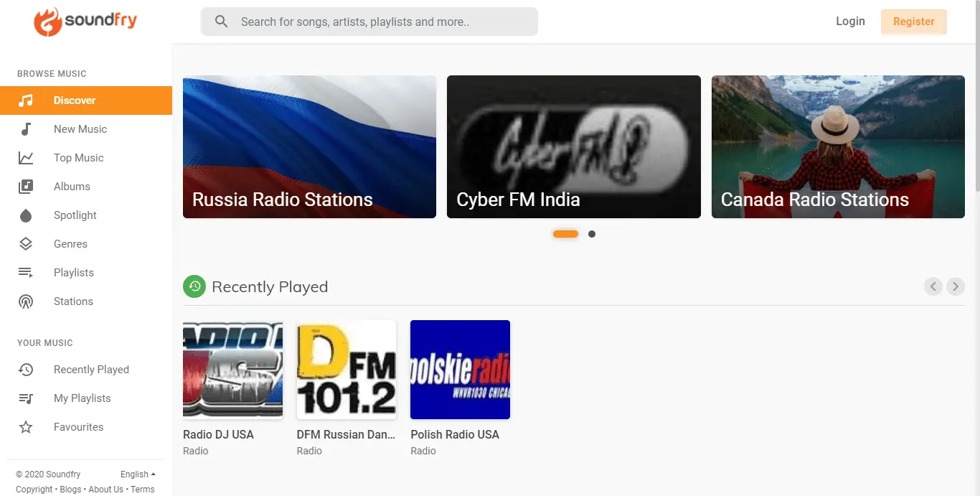The image size is (980, 496).
Task: Click the Playlists queue icon
Action: (x=26, y=273)
